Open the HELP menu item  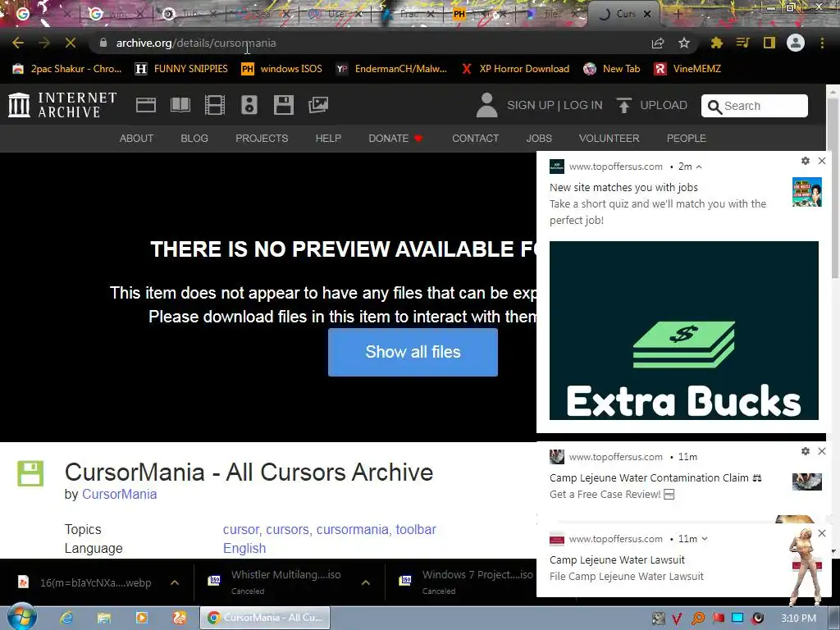tap(328, 138)
